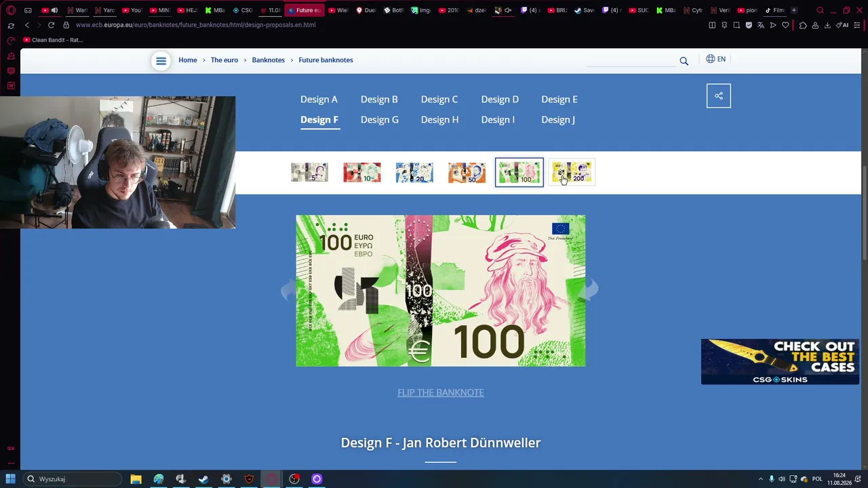Select the Design D tab

[x=500, y=99]
